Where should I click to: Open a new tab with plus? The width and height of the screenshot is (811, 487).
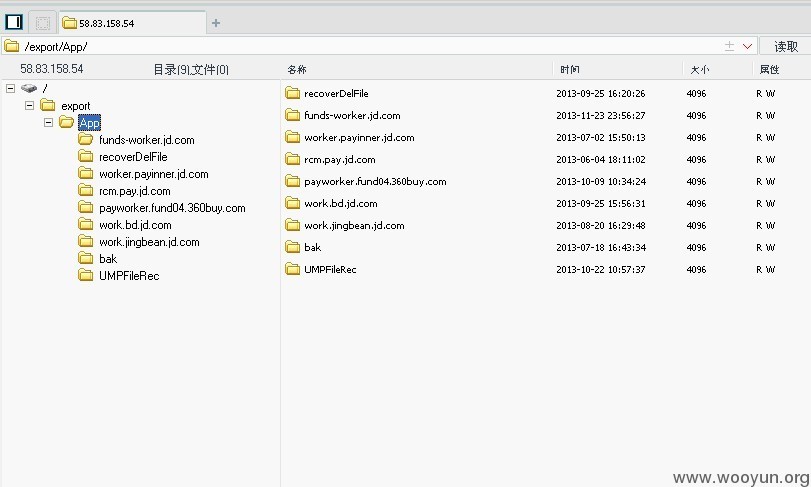216,23
